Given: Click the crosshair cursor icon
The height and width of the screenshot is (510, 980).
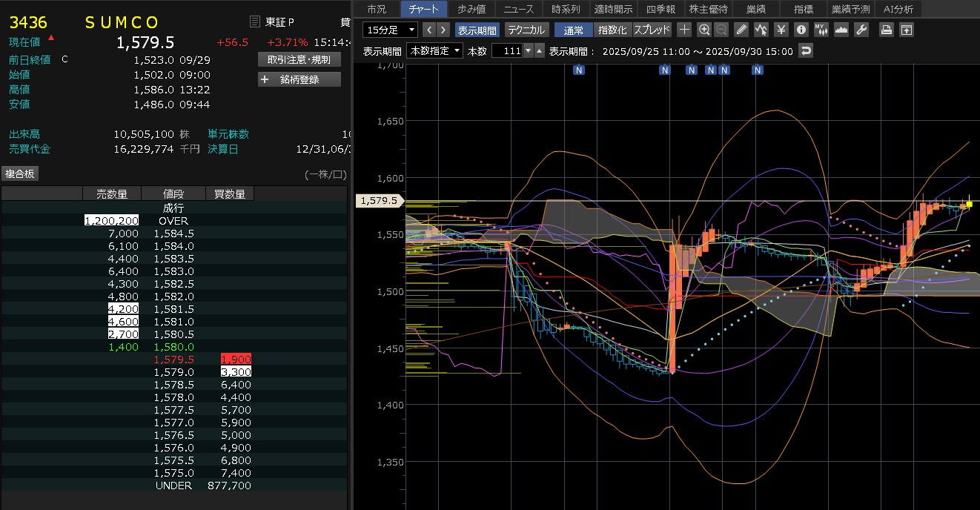Looking at the screenshot, I should [x=684, y=30].
